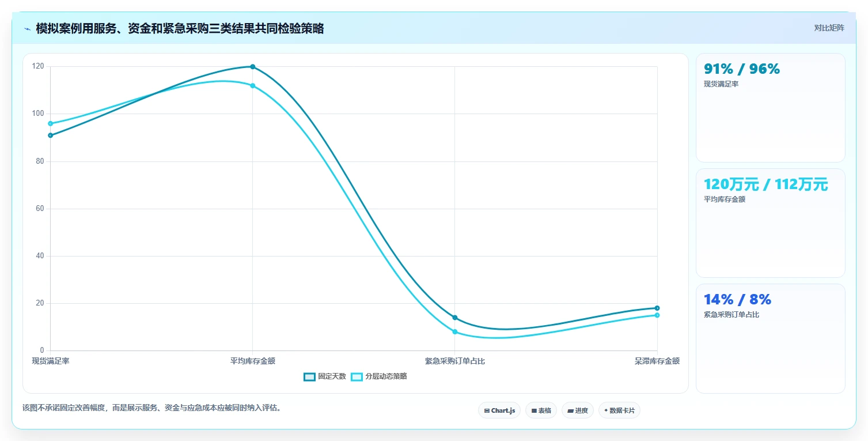Click the footnote beginning 该图不承诺固定改善幅度
Viewport: 868px width, 441px height.
pos(151,408)
